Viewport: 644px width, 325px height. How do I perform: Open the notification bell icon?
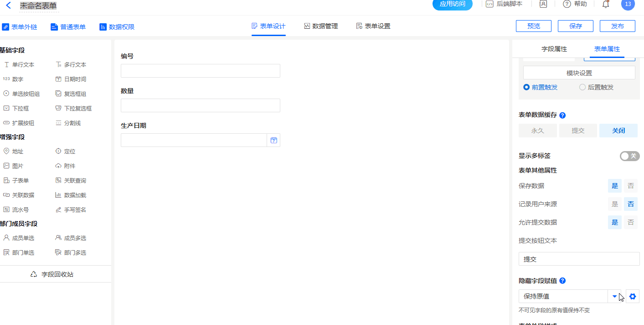click(x=606, y=4)
